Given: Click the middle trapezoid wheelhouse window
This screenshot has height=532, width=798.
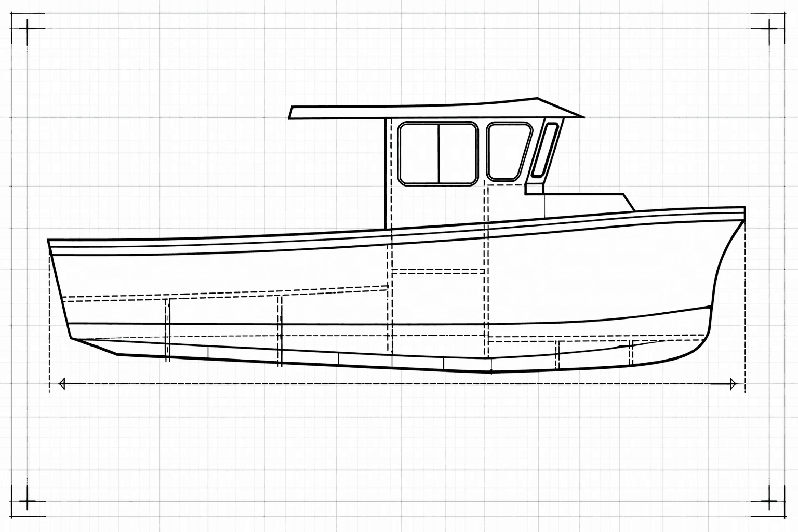Looking at the screenshot, I should tap(508, 151).
